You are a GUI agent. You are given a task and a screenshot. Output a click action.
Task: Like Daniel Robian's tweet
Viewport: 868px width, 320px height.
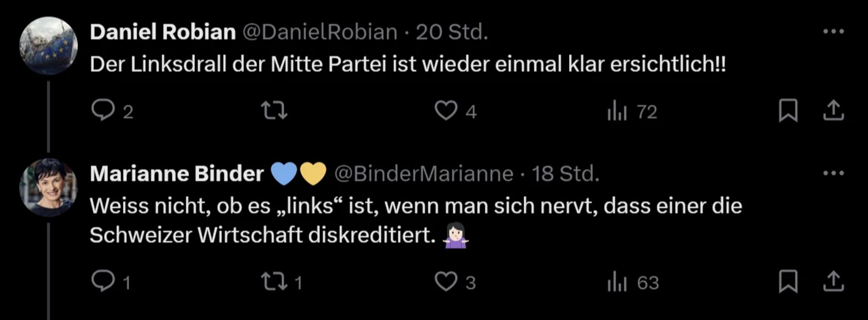coord(446,110)
